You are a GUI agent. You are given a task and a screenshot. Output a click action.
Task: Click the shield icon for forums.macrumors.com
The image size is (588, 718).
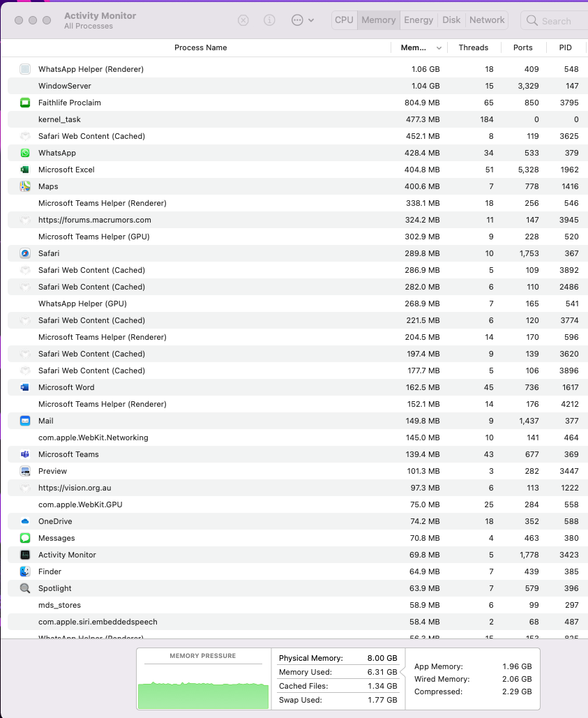coord(25,220)
